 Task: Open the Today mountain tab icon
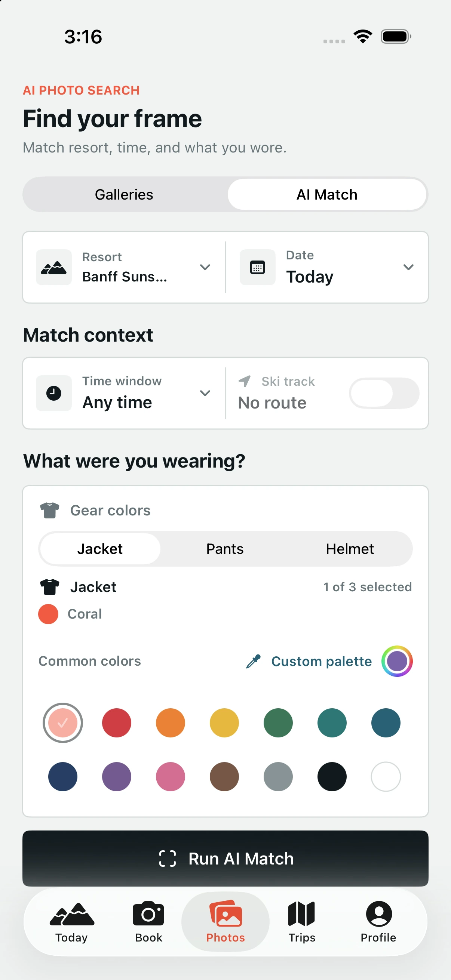(x=71, y=913)
